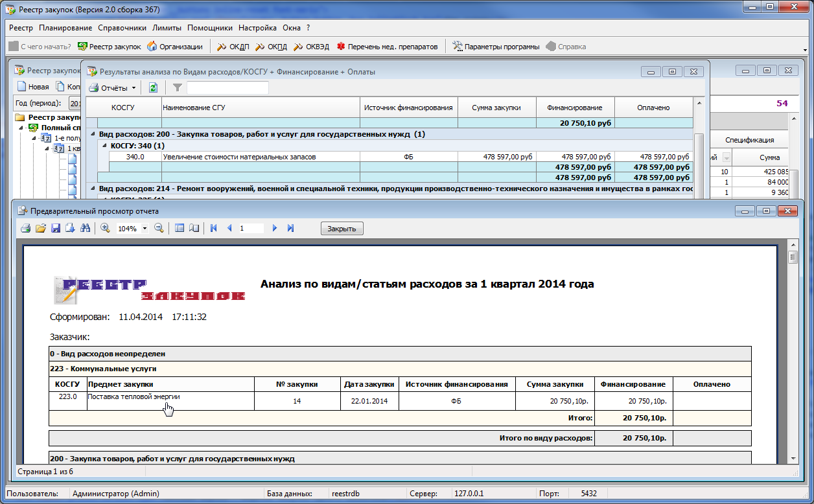Open the Реестр menu
The width and height of the screenshot is (814, 504).
tap(21, 28)
